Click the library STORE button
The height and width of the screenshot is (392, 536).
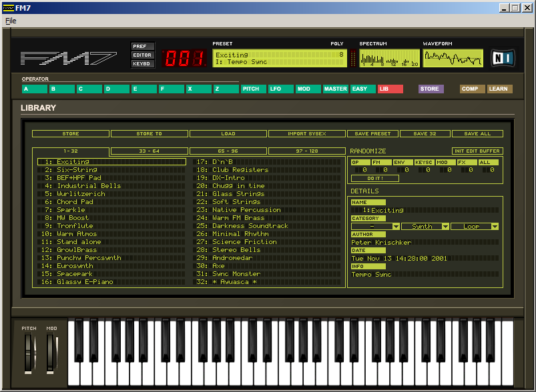click(71, 133)
